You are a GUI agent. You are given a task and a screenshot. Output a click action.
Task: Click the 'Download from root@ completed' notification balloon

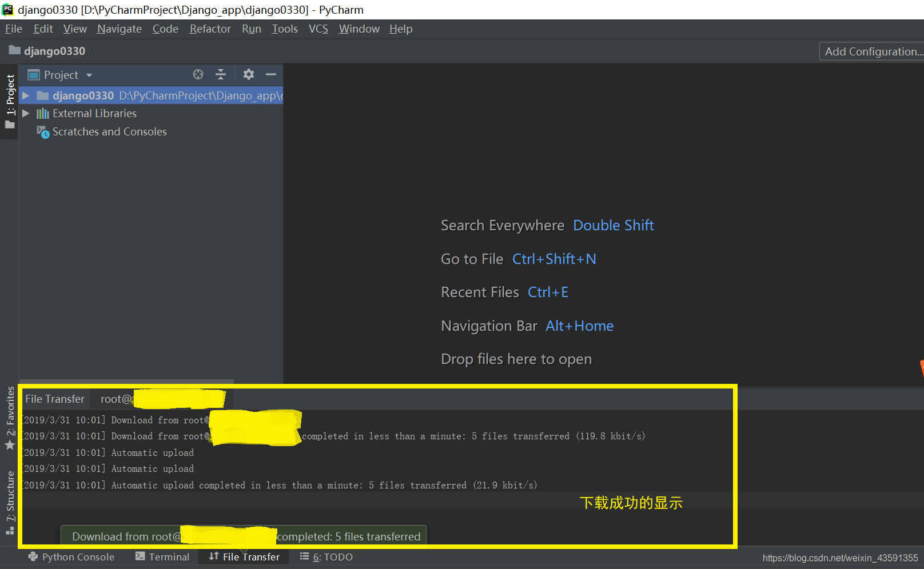click(244, 536)
